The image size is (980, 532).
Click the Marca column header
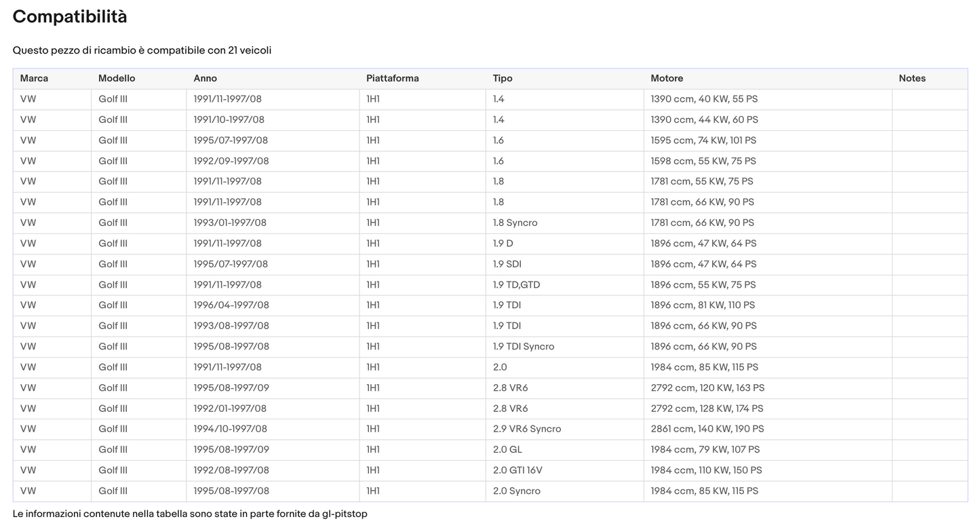(34, 78)
